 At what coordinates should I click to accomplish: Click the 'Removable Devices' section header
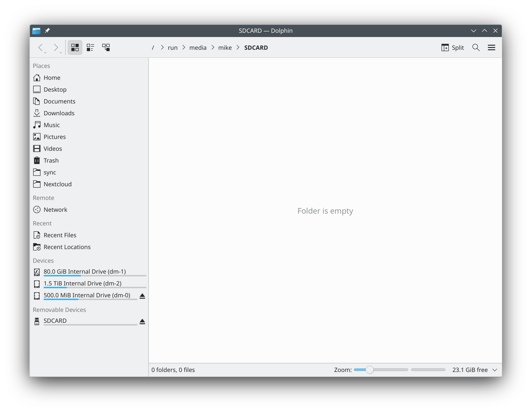tap(59, 310)
